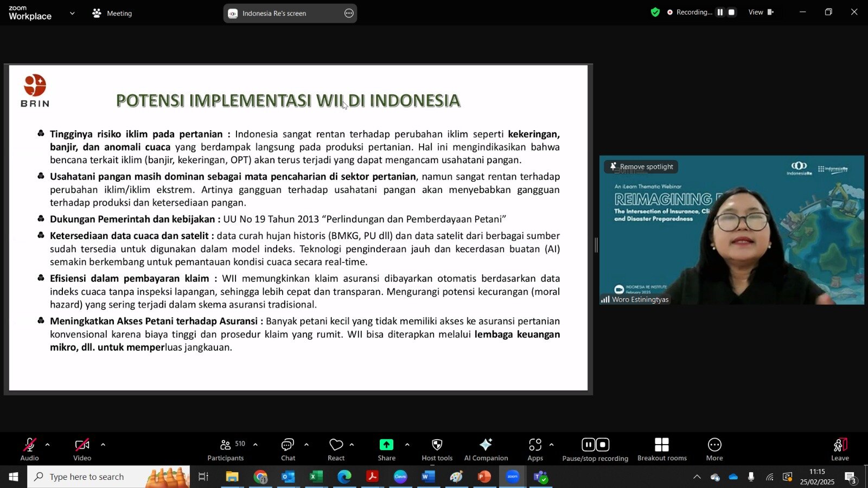Open screen share options ellipsis
868x488 pixels.
(x=349, y=13)
